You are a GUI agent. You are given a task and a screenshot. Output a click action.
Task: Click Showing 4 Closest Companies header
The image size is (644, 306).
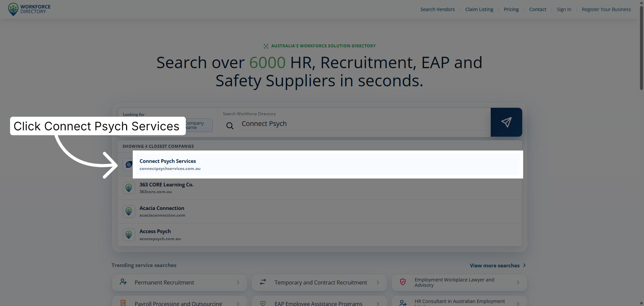click(x=158, y=146)
